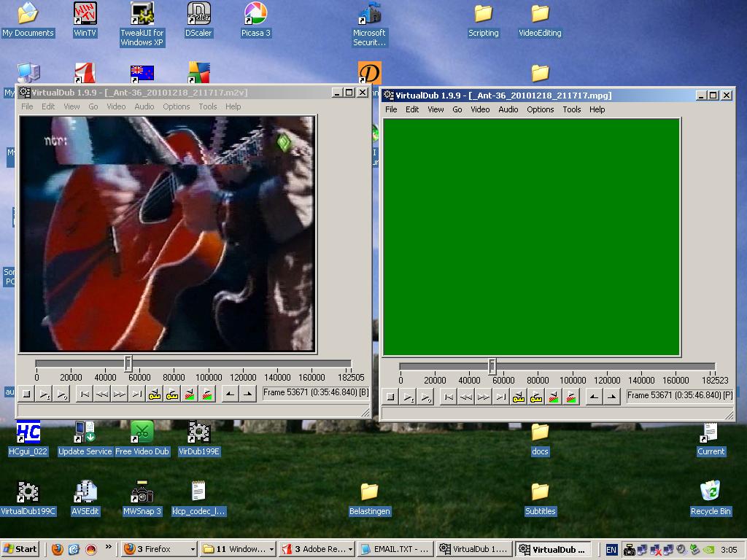
Task: Show more Quick Launch icons chevron
Action: 109,546
